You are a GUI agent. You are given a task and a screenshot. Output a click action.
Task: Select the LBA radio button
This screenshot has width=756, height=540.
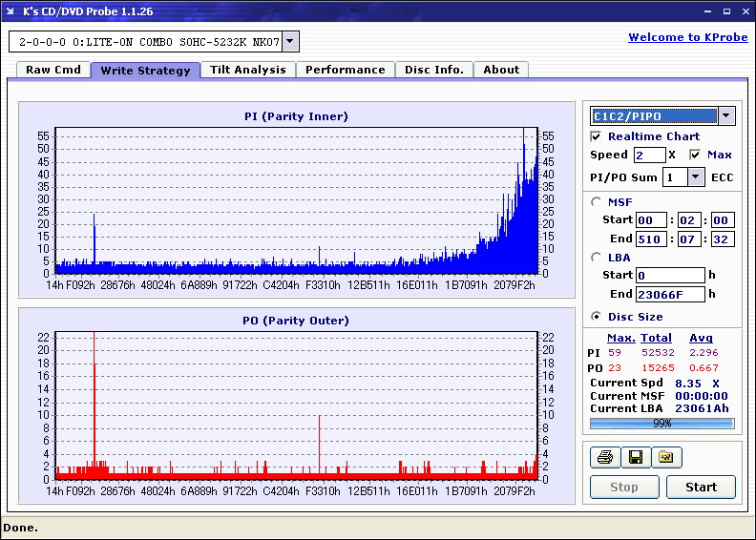(596, 258)
